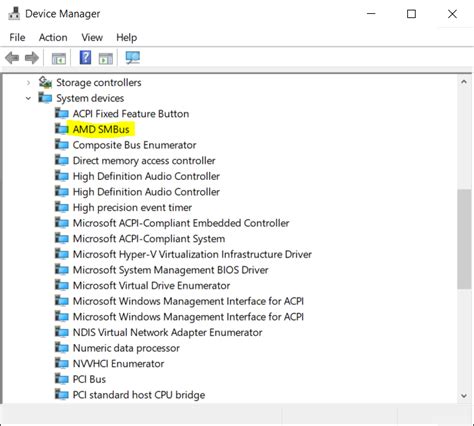Click the icon beside ACPI Fixed Feature Button
Screen dimensions: 474x426
pyautogui.click(x=62, y=114)
